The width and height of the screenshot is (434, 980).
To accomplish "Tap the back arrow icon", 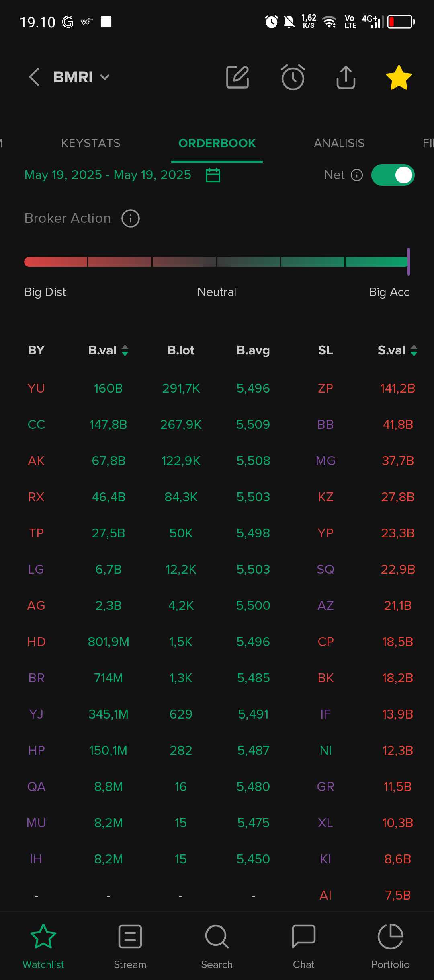I will (x=34, y=77).
